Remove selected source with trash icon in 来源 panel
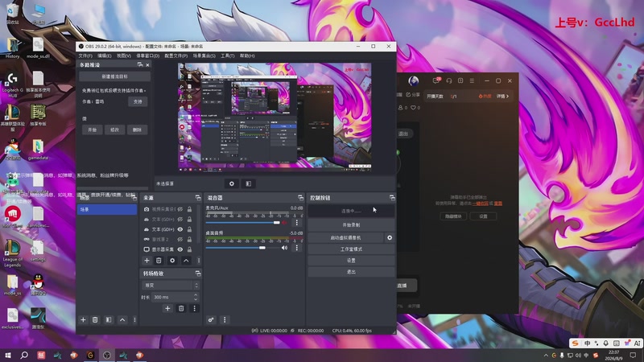 pos(159,260)
